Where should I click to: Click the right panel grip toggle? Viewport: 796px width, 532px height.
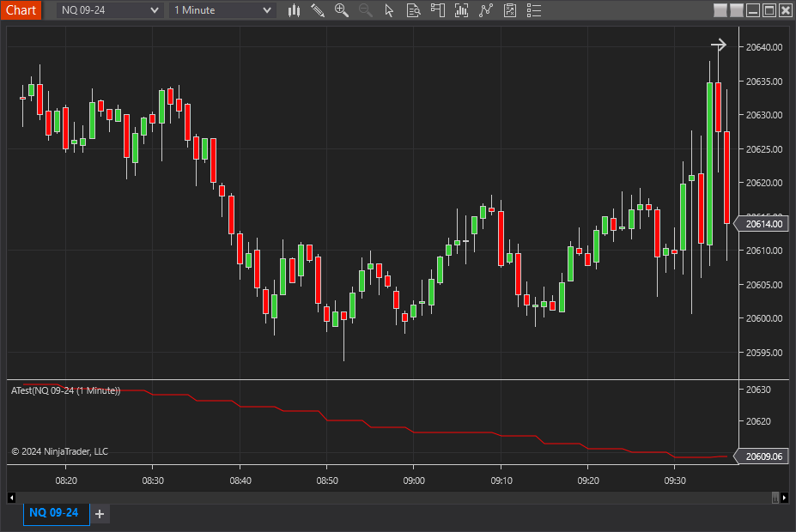tap(774, 498)
